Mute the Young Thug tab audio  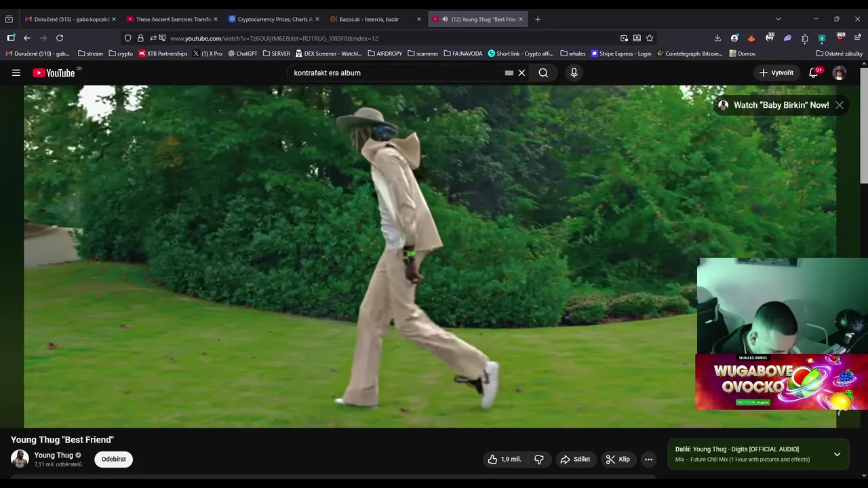point(445,19)
